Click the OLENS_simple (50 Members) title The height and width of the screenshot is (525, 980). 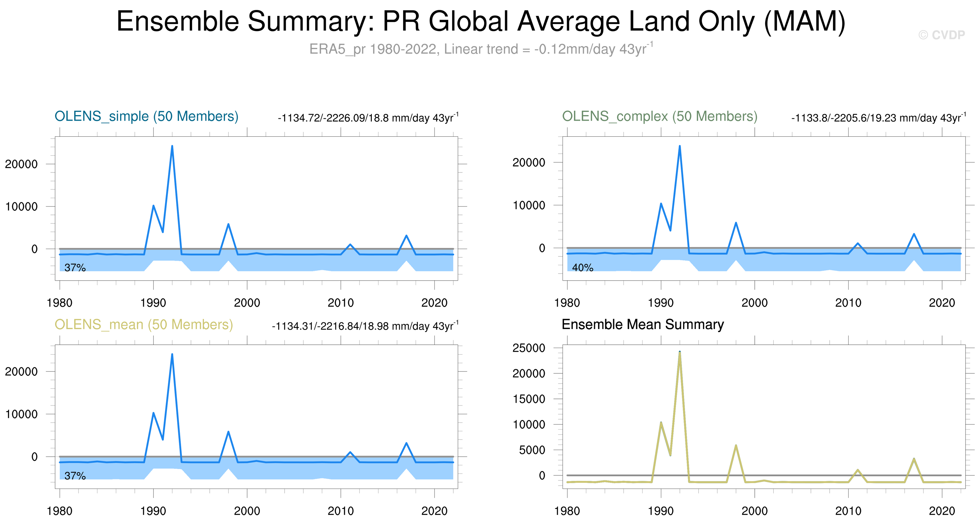point(146,116)
